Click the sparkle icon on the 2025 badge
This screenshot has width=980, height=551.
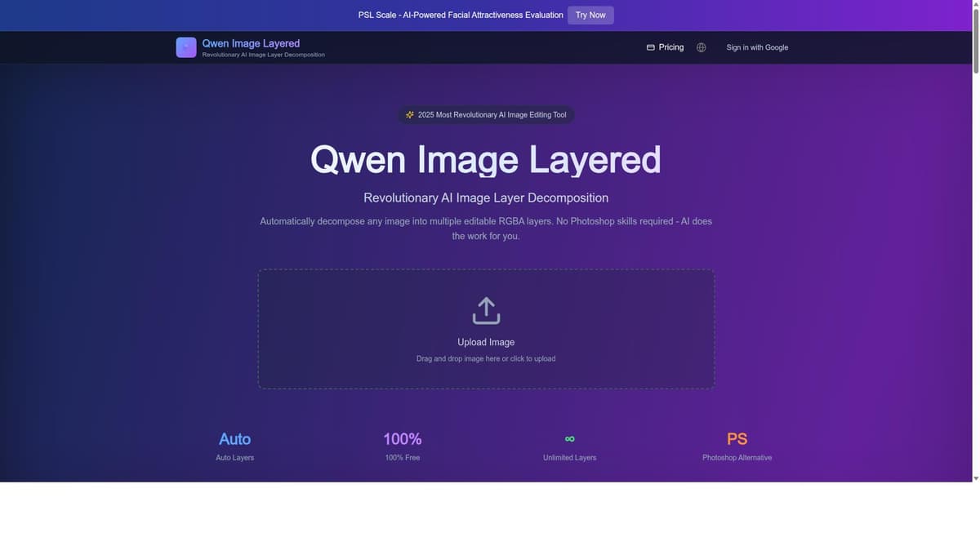[408, 114]
